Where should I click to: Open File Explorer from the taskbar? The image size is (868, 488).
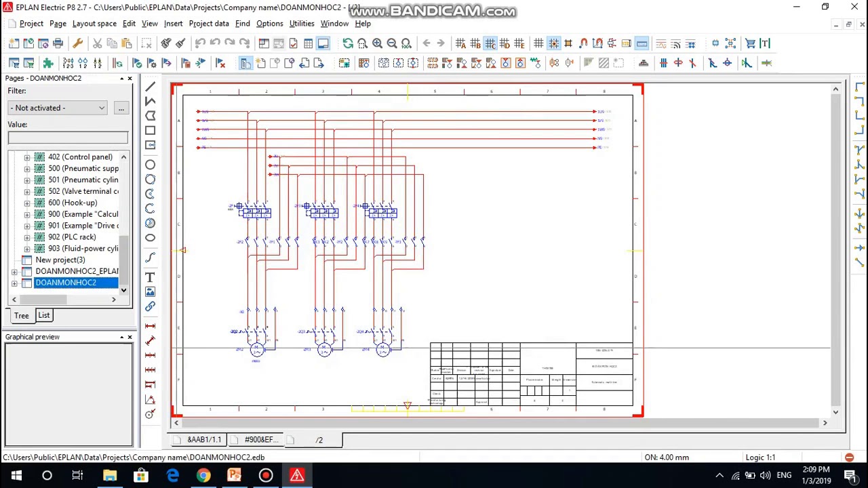tap(110, 475)
